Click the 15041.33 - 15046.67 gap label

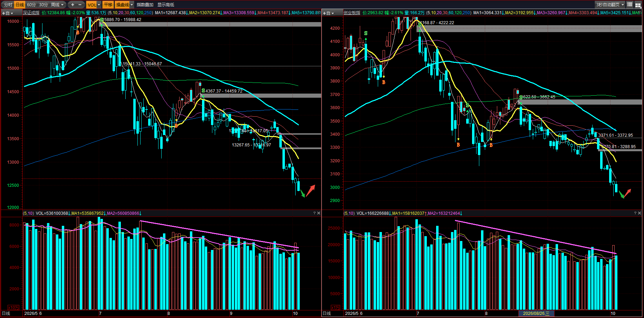(142, 64)
